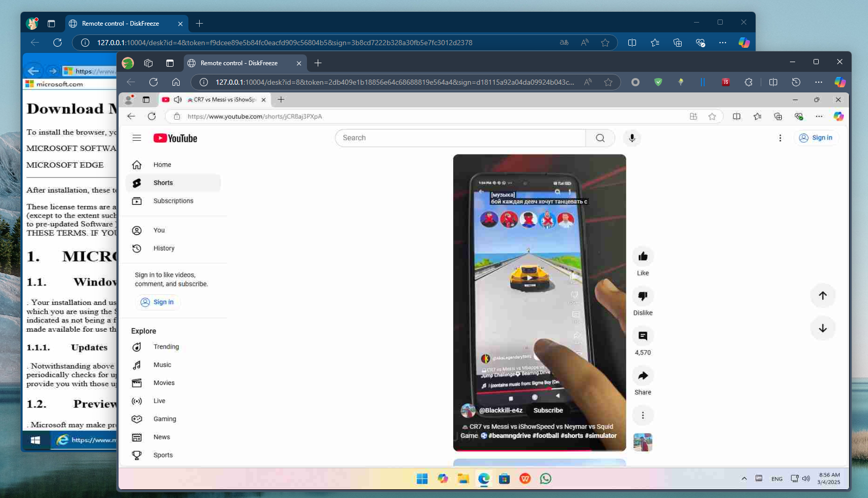Share the current Short
Screen dimensions: 868x498
point(643,375)
